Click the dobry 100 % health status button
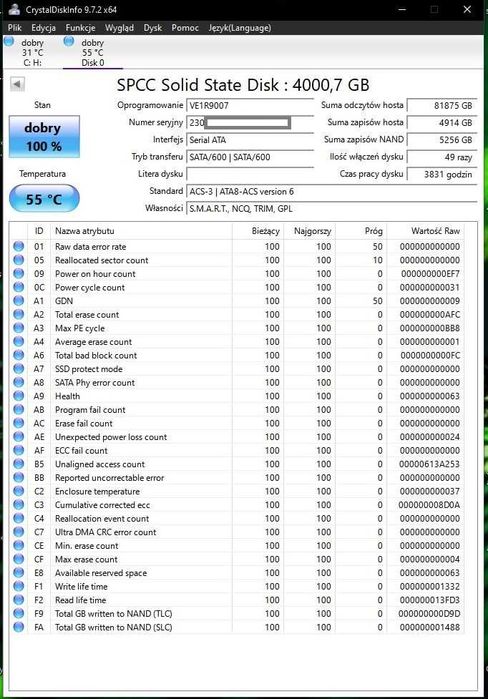 (x=44, y=136)
